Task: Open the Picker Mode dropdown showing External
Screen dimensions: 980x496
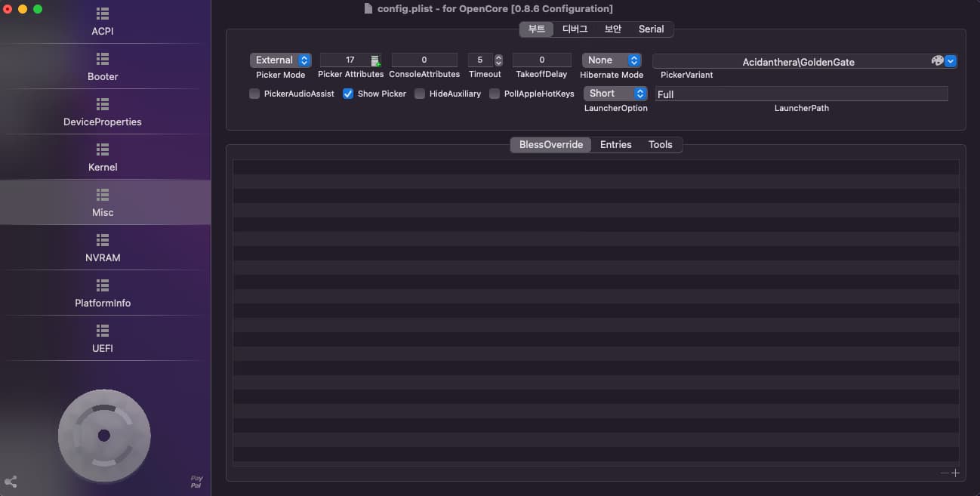Action: click(x=280, y=60)
